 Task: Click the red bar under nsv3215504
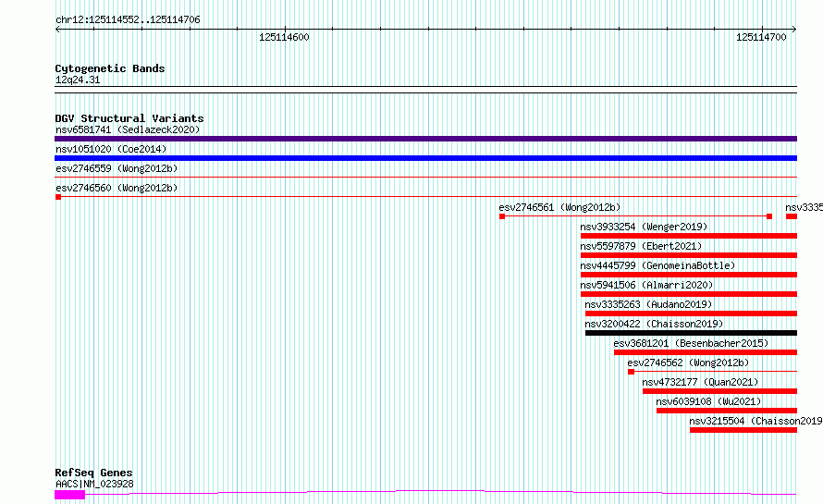[x=743, y=430]
